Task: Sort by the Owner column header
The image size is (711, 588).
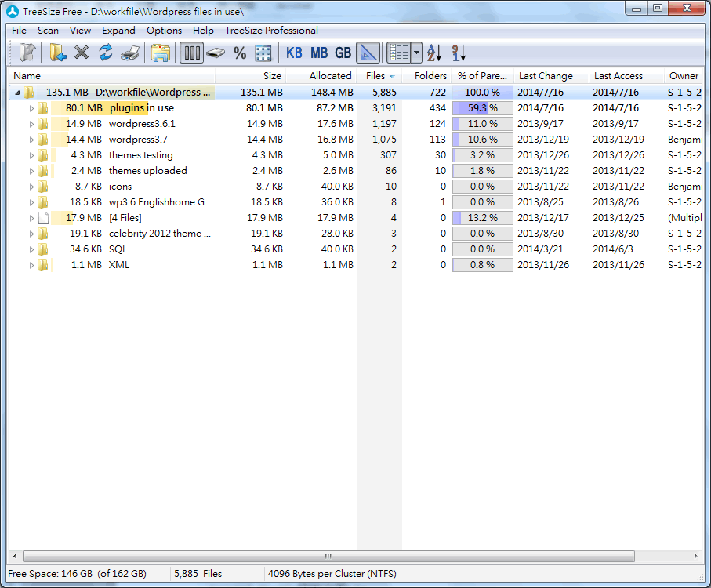Action: 684,76
